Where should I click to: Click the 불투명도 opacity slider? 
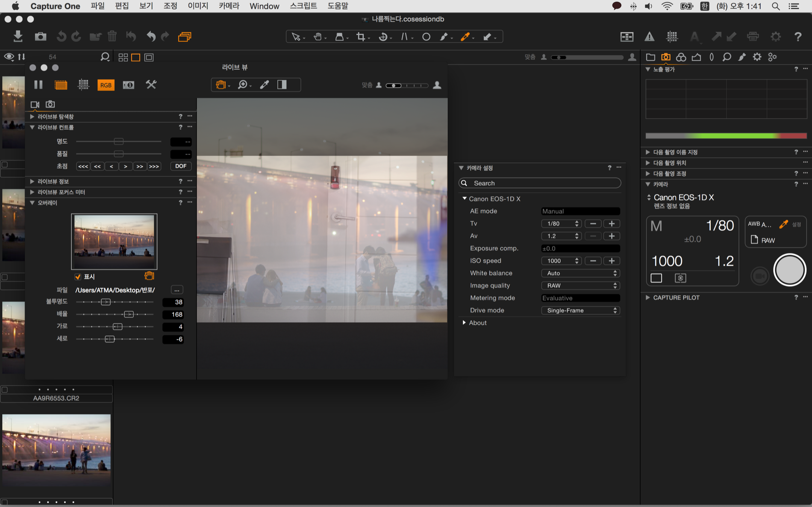point(106,302)
